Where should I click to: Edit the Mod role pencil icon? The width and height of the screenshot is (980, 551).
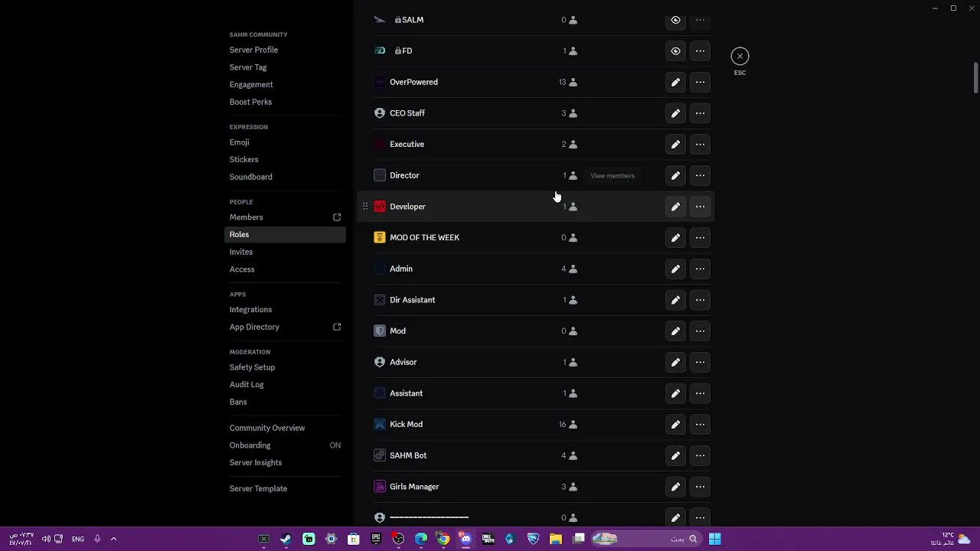[x=675, y=331]
